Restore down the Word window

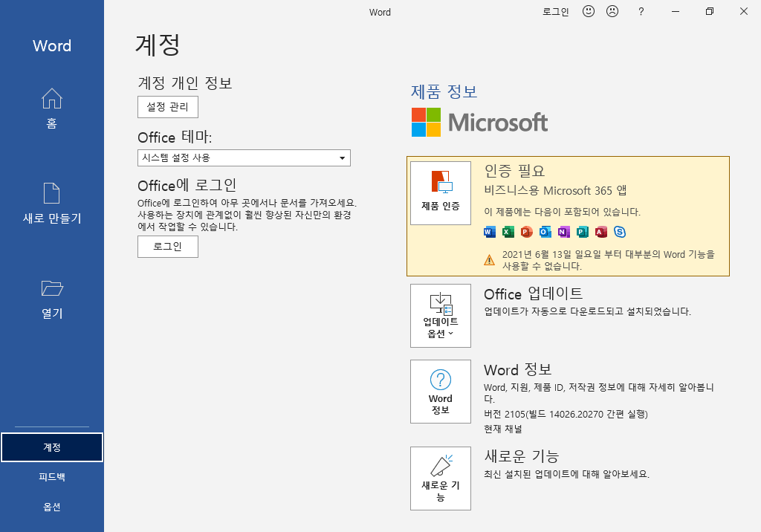(x=710, y=11)
